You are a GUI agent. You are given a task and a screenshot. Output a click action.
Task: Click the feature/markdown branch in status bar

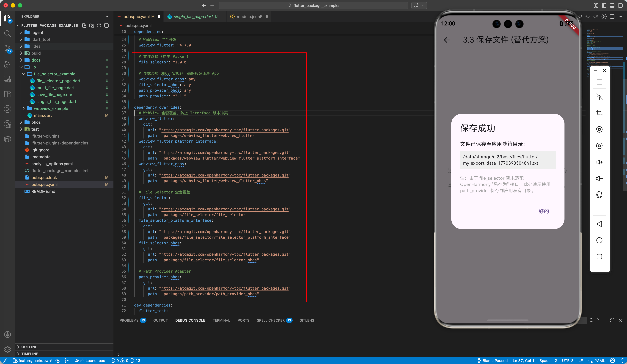pyautogui.click(x=35, y=361)
